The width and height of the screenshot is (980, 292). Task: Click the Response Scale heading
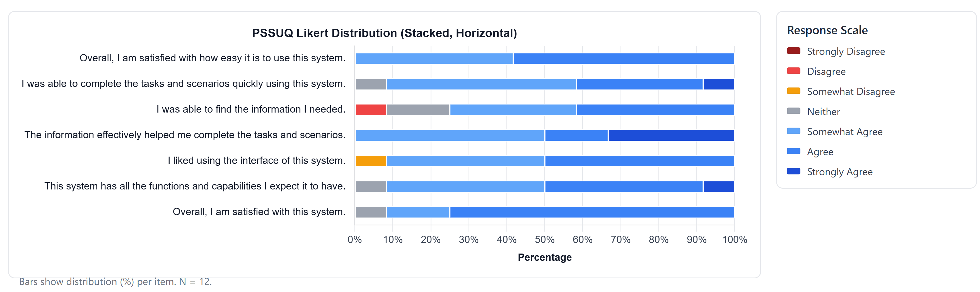pos(827,30)
